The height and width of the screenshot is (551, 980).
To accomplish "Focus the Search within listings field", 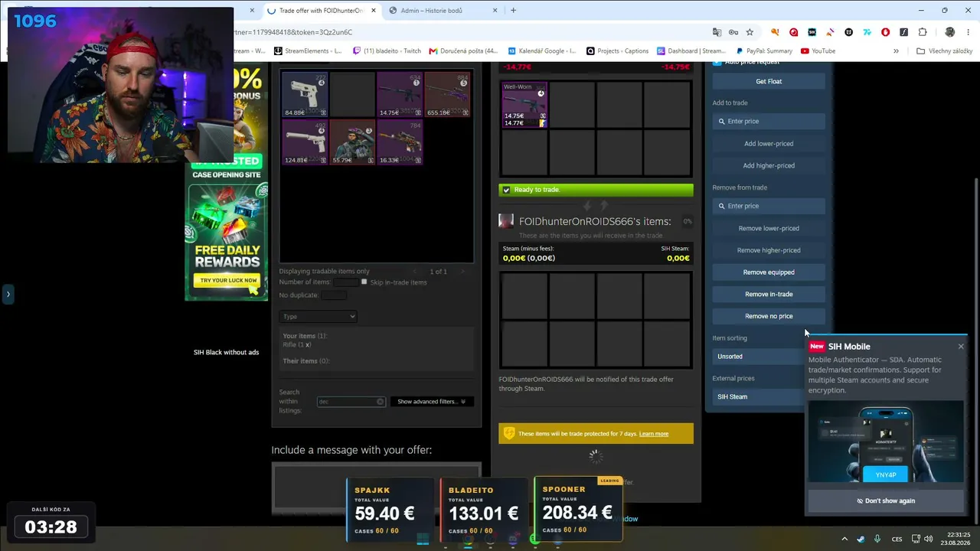I will tap(351, 402).
